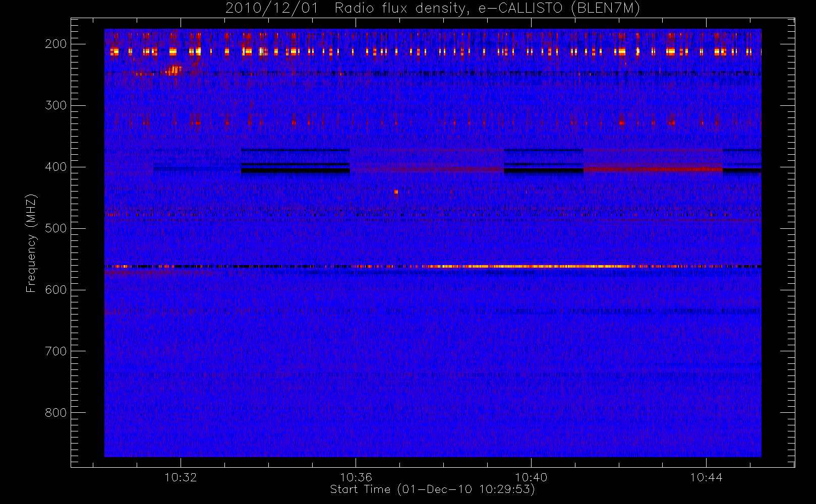
Task: Click the plot title mentioning e-CALLISTO (BLEN7M)
Action: (432, 9)
